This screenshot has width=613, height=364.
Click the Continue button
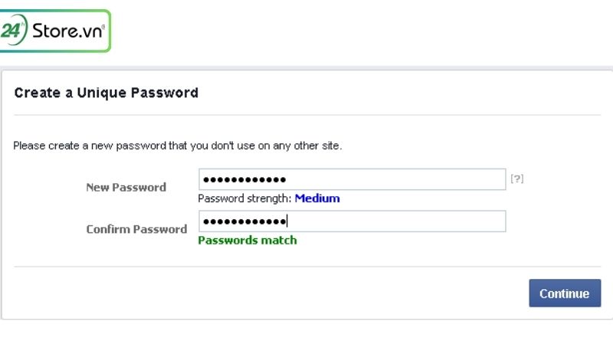pos(565,293)
